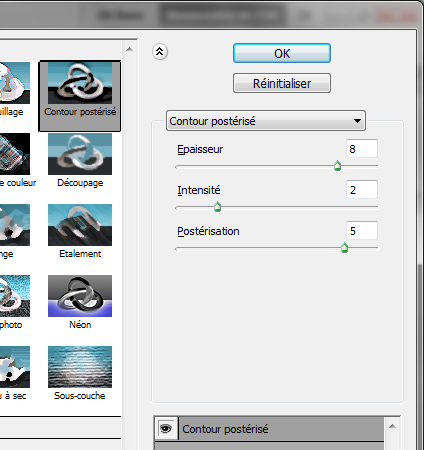Click the partially visible photo filter thumbnail
This screenshot has width=424, height=450.
15,296
